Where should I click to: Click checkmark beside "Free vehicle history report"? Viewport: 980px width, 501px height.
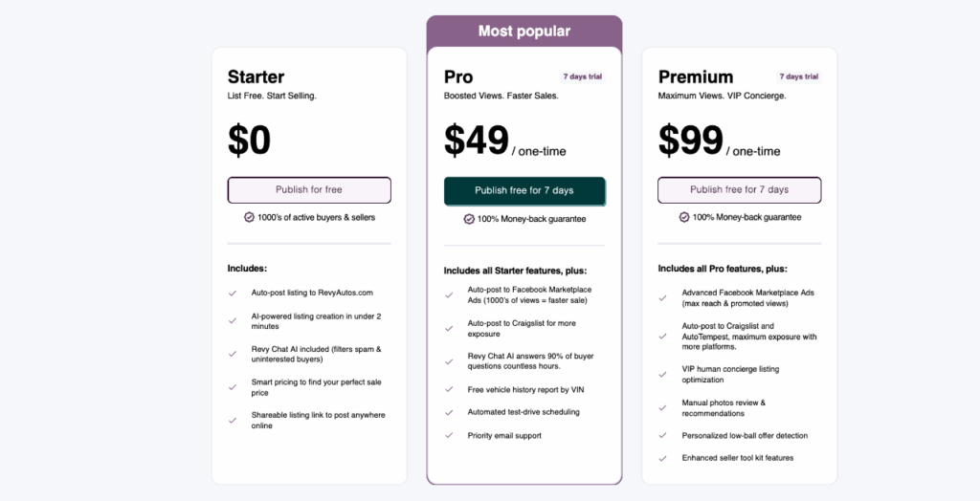(448, 389)
